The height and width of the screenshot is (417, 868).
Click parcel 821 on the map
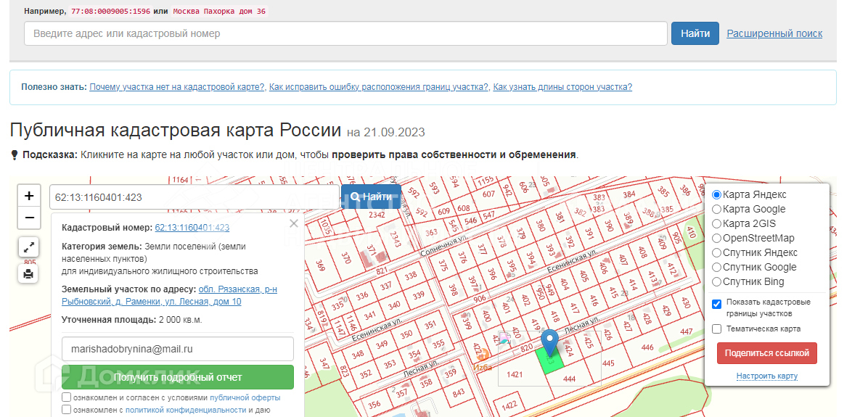[382, 271]
